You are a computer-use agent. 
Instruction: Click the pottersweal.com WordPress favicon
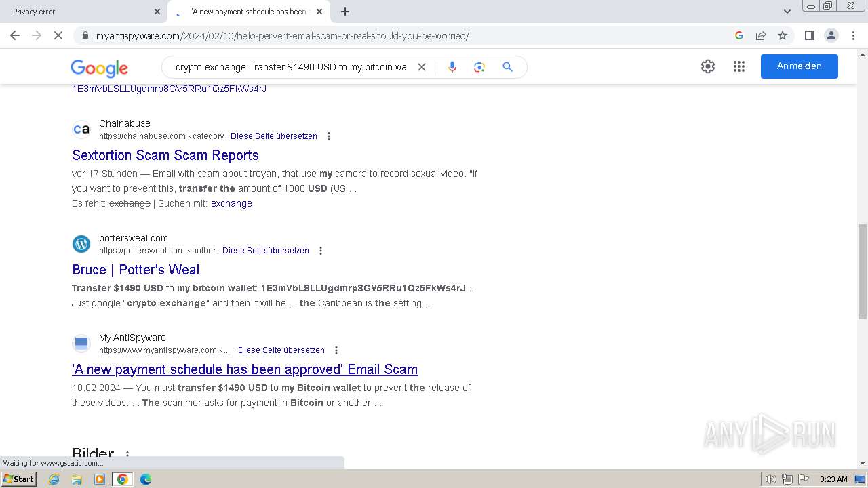[x=81, y=244]
